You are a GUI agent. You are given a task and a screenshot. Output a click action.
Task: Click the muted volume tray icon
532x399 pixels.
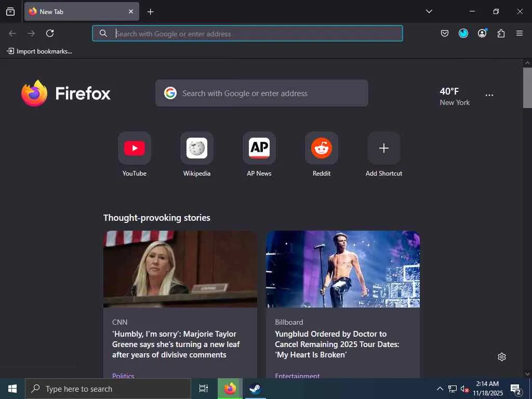coord(464,389)
